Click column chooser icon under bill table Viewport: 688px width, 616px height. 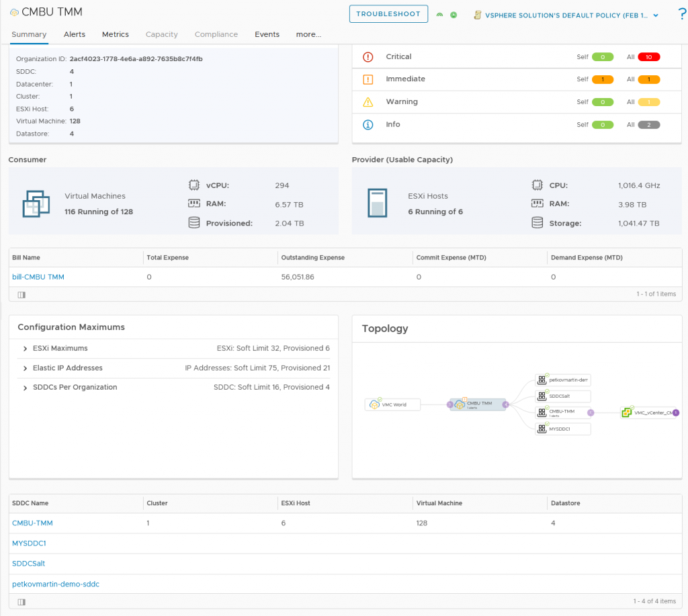coord(21,294)
